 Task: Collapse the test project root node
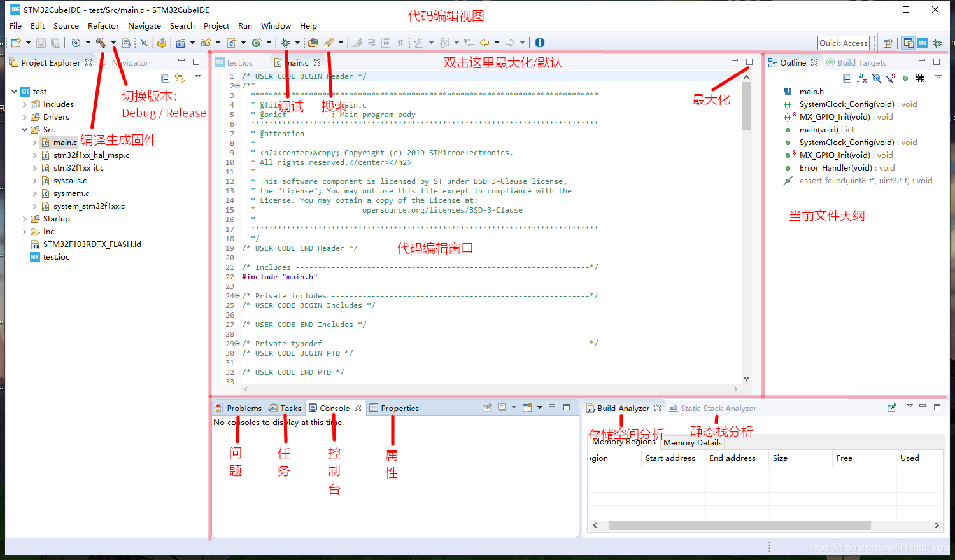[x=15, y=92]
